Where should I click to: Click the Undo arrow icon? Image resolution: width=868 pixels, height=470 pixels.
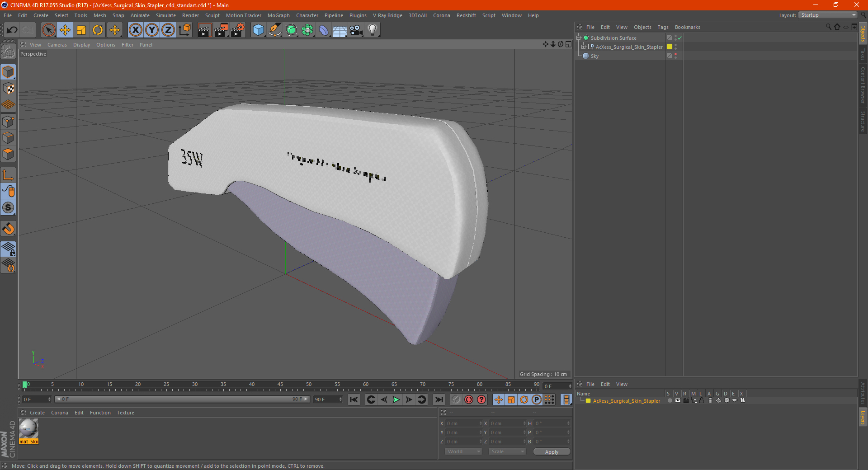(12, 30)
